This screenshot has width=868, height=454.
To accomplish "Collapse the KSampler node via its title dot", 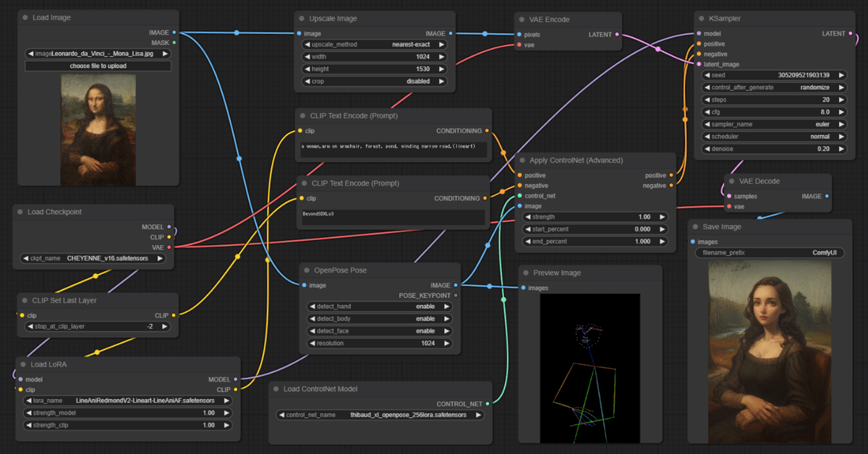I will click(x=702, y=18).
